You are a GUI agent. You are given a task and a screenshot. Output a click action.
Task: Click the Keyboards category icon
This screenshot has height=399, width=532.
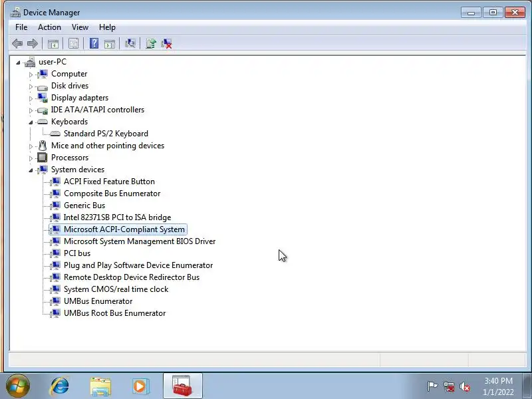tap(43, 122)
